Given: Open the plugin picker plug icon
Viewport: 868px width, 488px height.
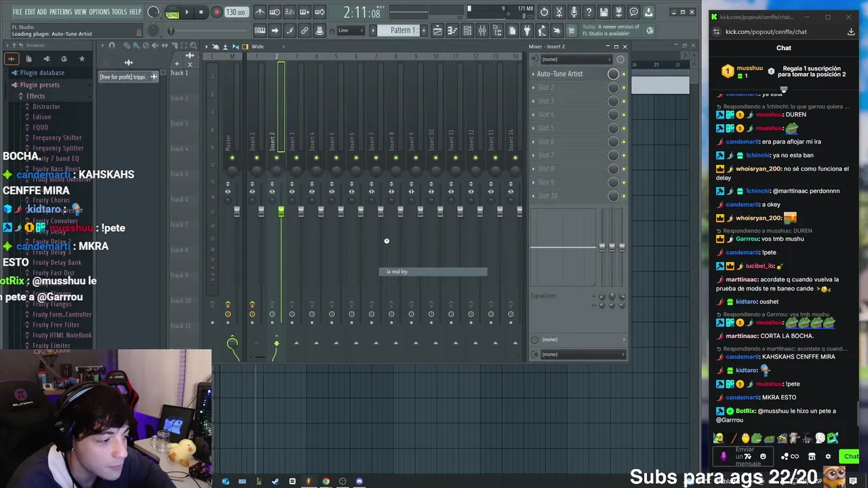Looking at the screenshot, I should [x=527, y=30].
